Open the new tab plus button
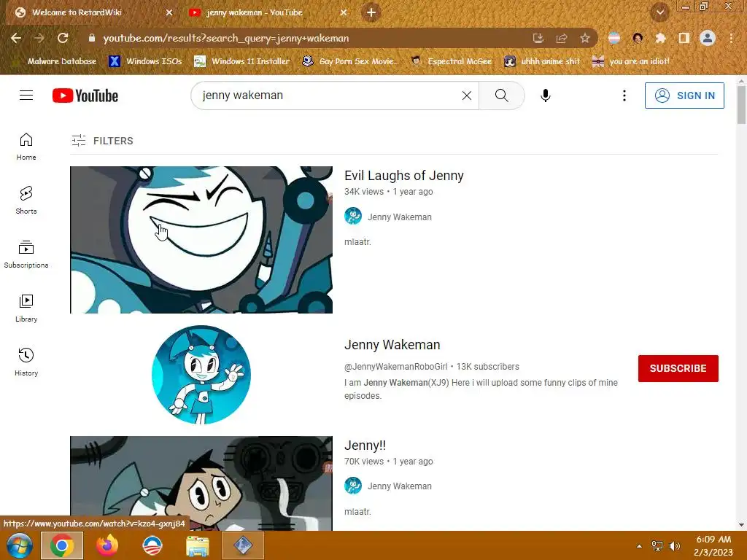Image resolution: width=747 pixels, height=560 pixels. click(x=371, y=12)
